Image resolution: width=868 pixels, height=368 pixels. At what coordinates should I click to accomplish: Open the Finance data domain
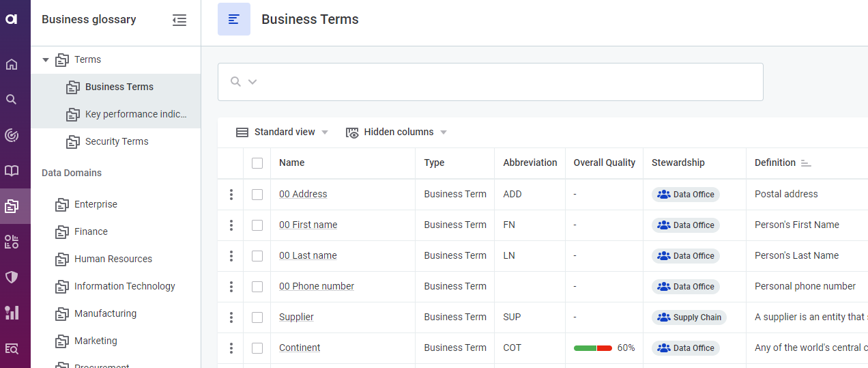click(x=91, y=232)
